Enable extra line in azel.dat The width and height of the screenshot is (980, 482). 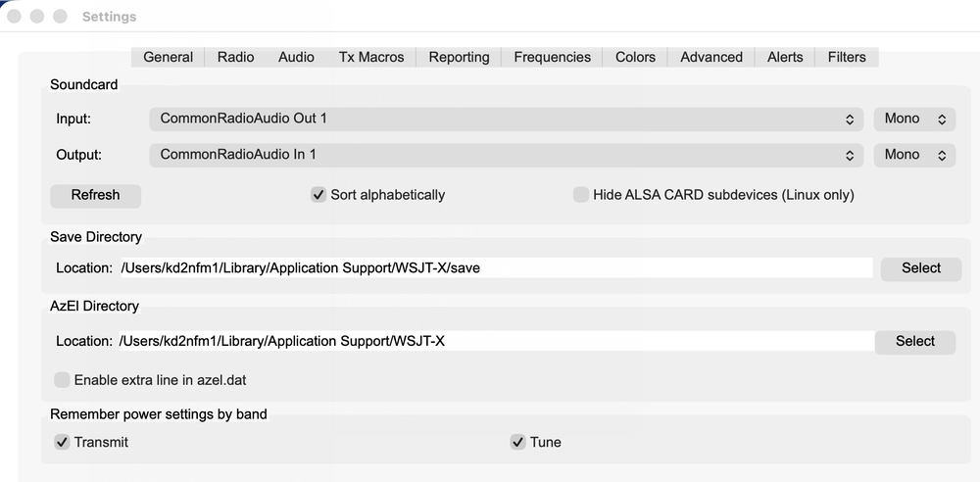[62, 380]
